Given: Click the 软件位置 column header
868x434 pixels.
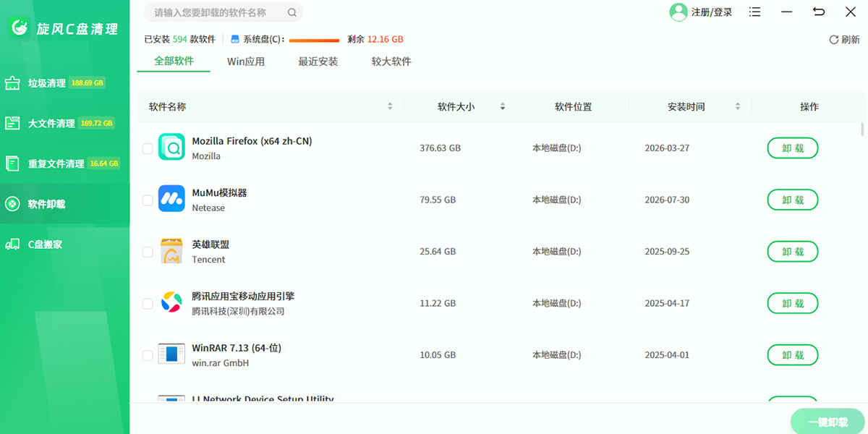Looking at the screenshot, I should pyautogui.click(x=574, y=106).
